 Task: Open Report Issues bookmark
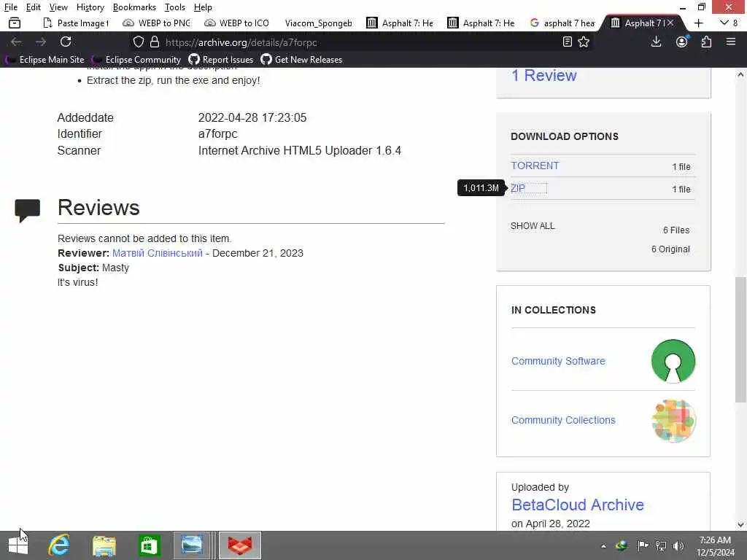coord(221,60)
